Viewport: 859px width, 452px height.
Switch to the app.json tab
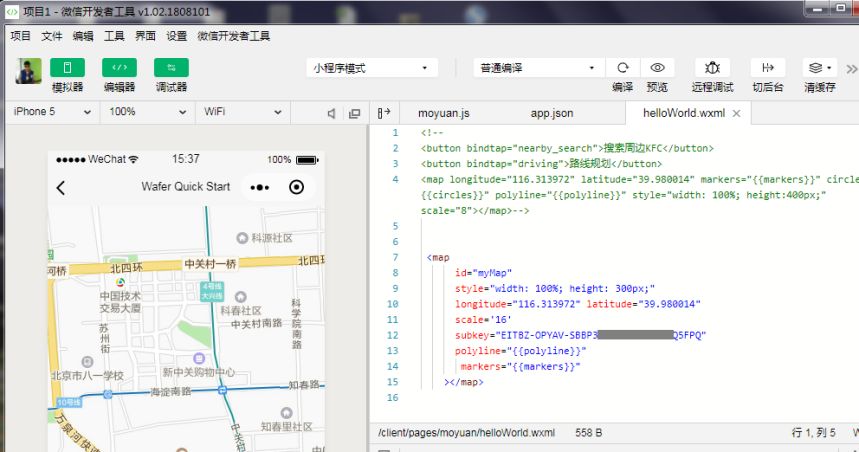click(x=552, y=113)
